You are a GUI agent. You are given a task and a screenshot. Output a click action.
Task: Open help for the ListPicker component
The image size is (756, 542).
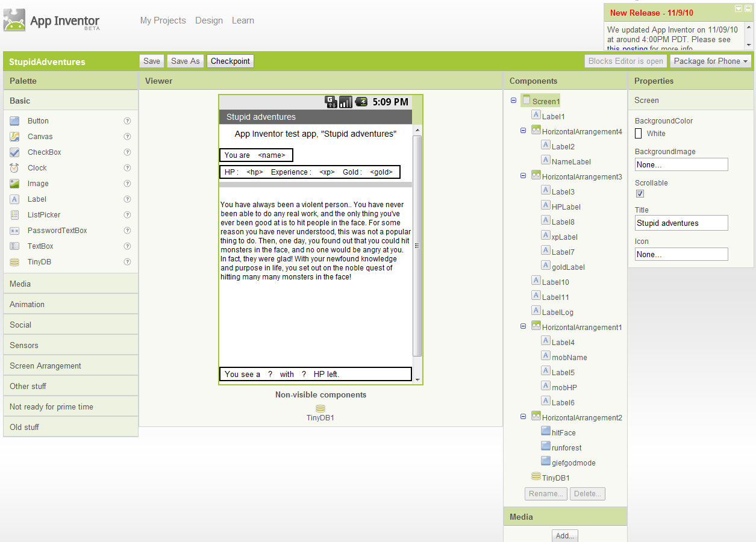pos(127,215)
